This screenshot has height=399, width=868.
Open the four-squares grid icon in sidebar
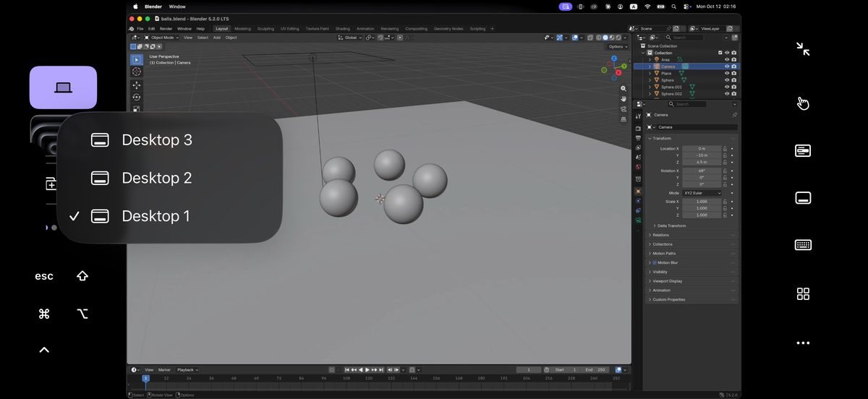click(x=803, y=294)
